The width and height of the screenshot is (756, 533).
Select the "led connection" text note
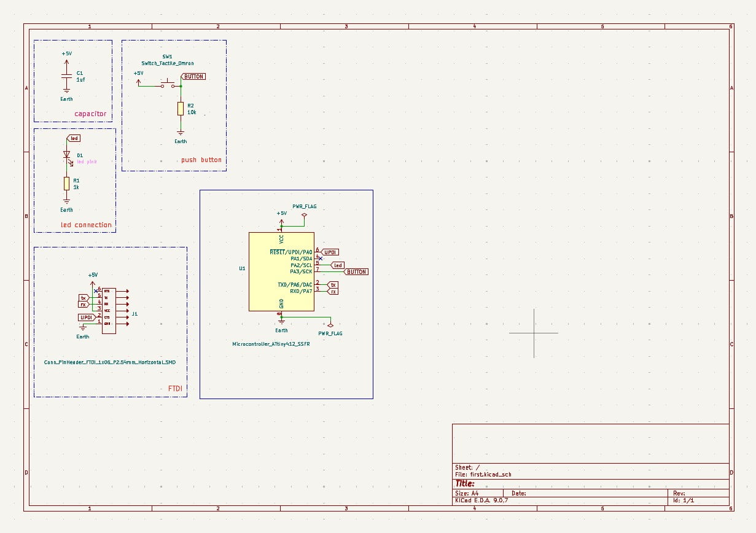click(x=87, y=225)
